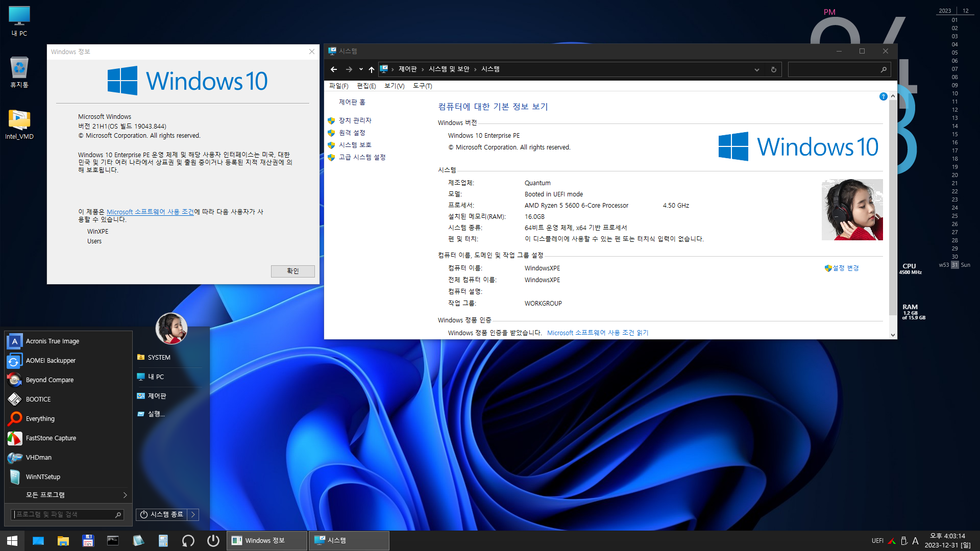
Task: Click the restart arrow taskbar icon
Action: (188, 541)
